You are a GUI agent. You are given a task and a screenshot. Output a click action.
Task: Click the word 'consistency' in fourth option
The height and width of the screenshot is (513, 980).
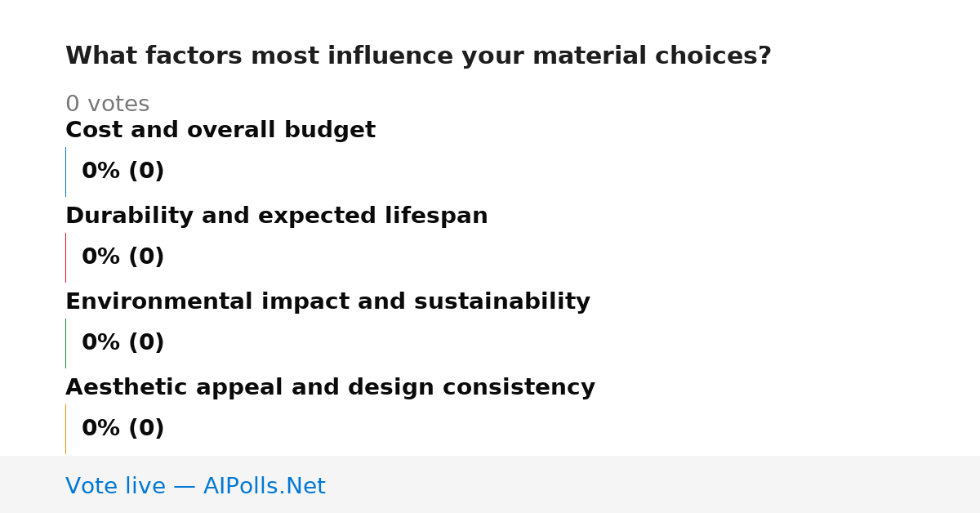click(520, 388)
